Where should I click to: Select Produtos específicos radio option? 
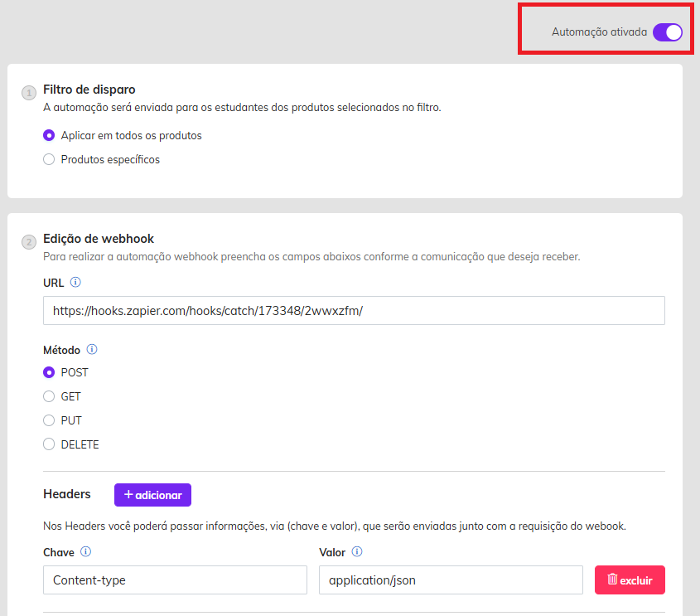49,159
